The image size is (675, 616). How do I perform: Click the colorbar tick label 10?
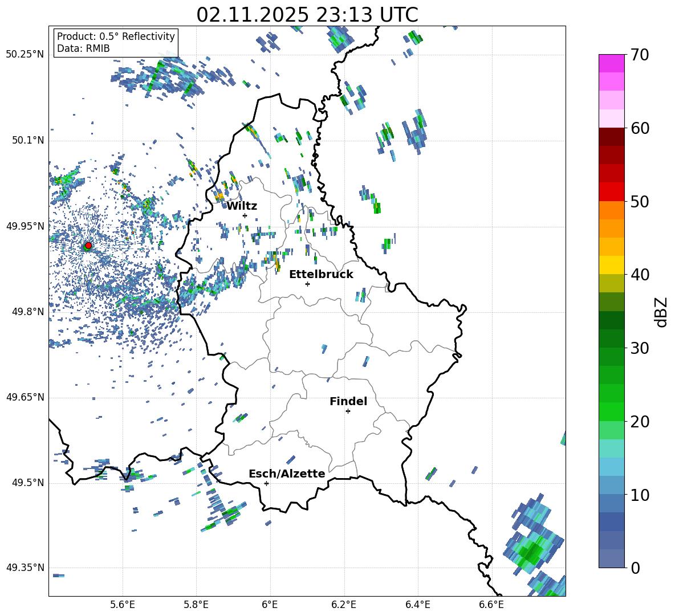(640, 495)
